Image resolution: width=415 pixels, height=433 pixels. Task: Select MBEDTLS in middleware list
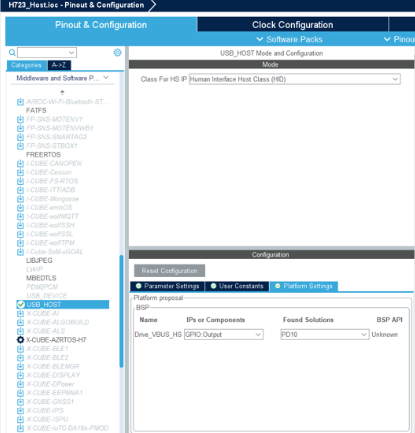41,278
